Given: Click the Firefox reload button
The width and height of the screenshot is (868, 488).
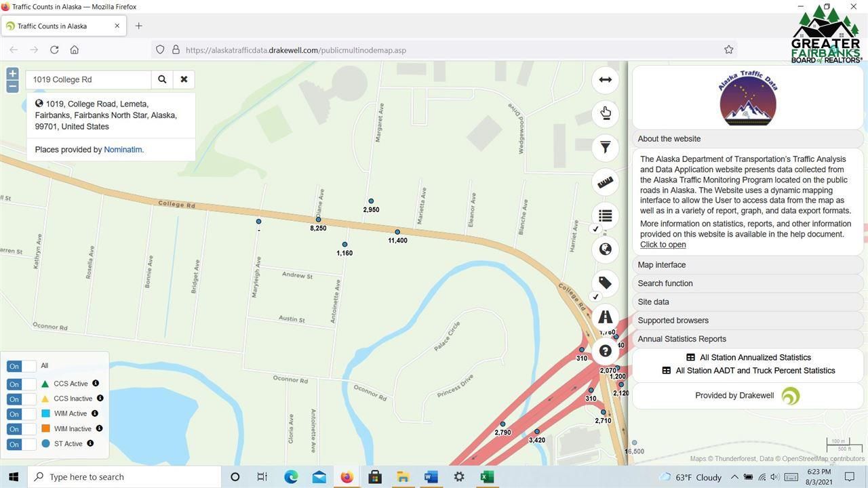Looking at the screenshot, I should pyautogui.click(x=54, y=49).
